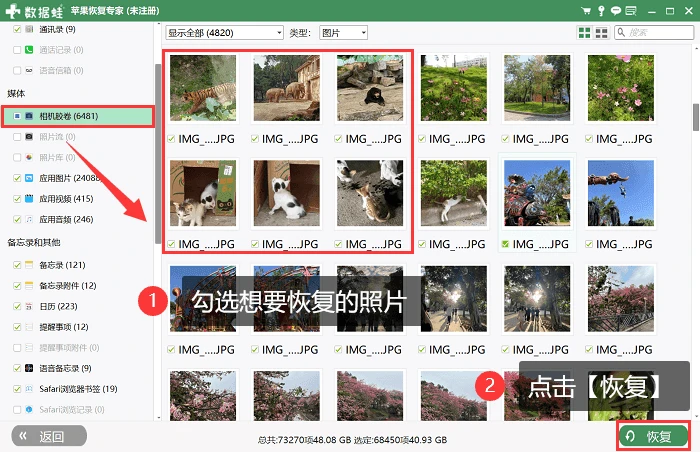Click the menu list icon in title bar
700x452 pixels.
631,11
